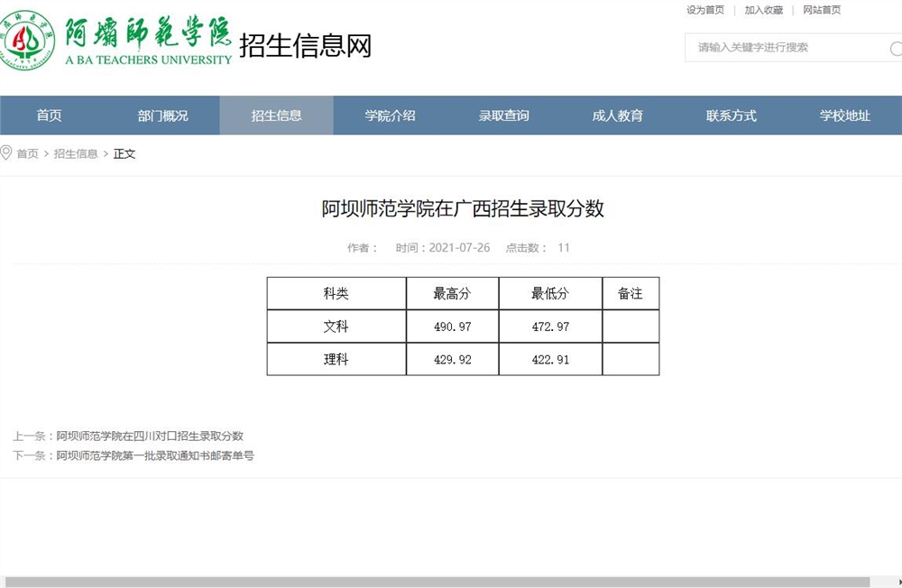
Task: Click the 点击数 11 count text
Action: click(x=538, y=248)
